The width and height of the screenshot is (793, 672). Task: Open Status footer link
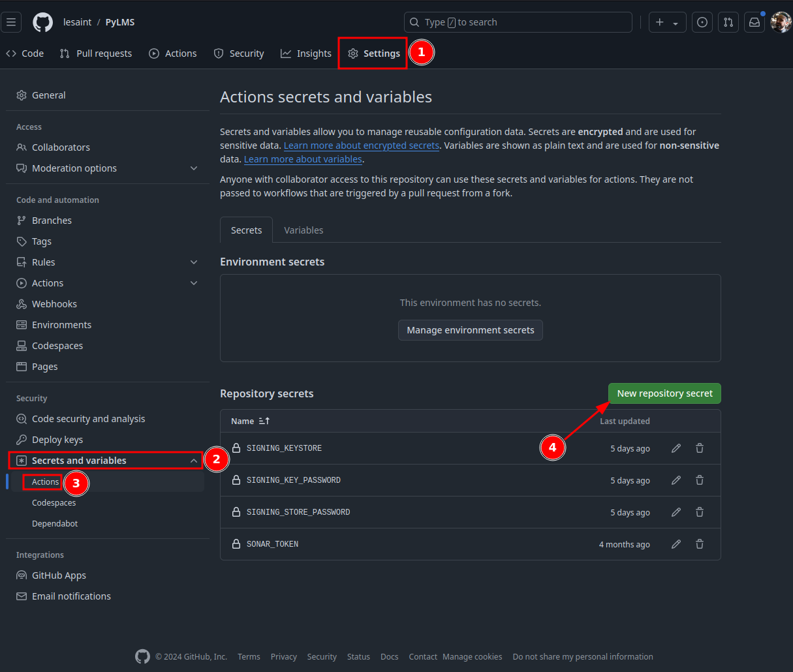(358, 657)
